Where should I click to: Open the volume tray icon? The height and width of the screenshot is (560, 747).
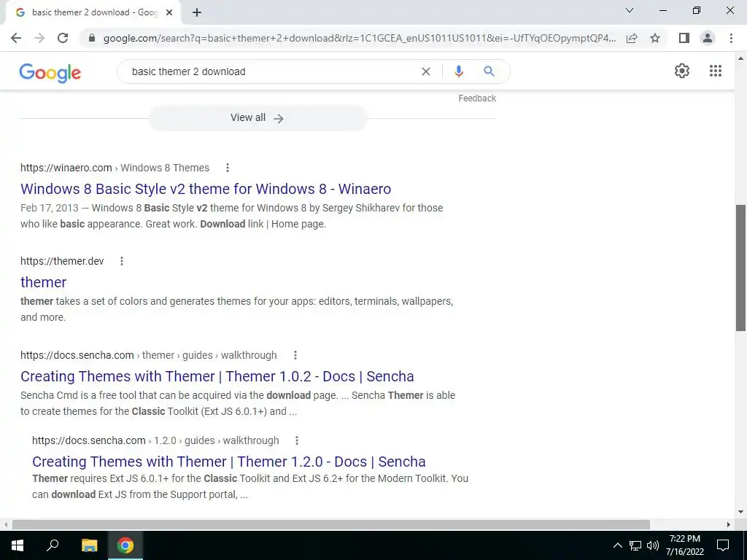click(653, 545)
